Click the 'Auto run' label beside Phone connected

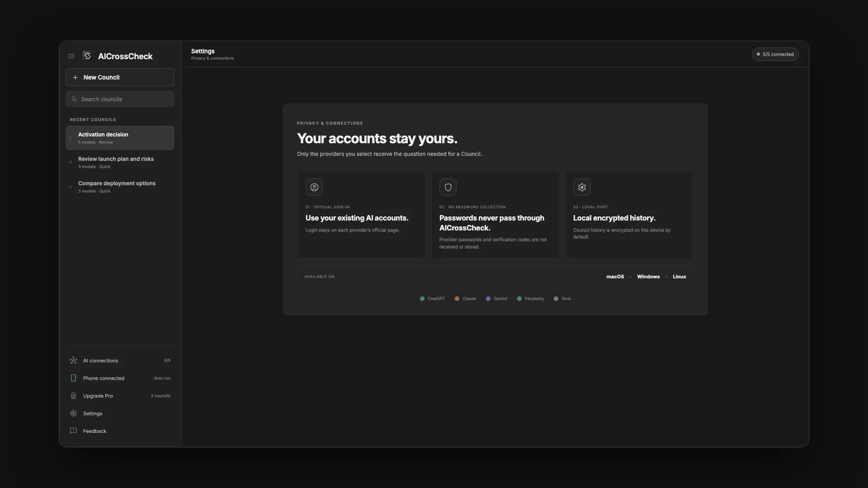pyautogui.click(x=162, y=378)
